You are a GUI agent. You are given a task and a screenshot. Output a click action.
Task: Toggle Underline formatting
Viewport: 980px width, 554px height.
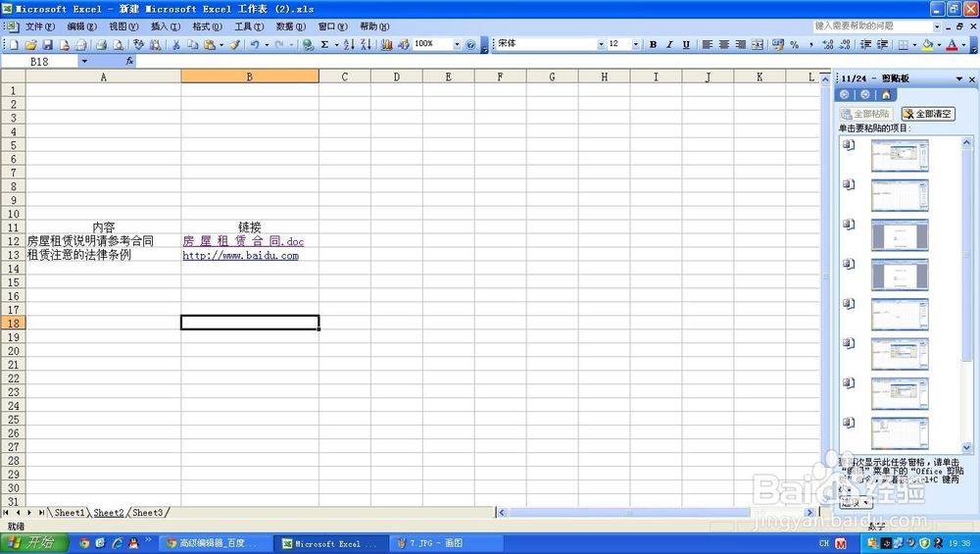pos(686,44)
